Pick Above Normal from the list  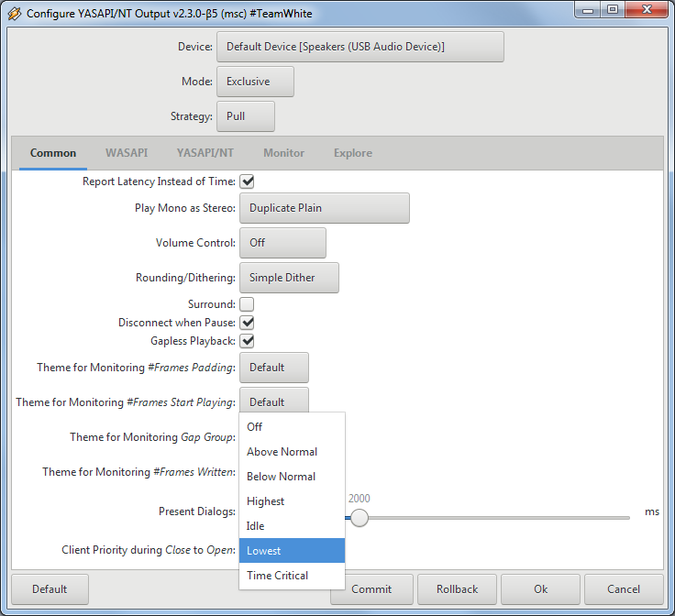[292, 452]
